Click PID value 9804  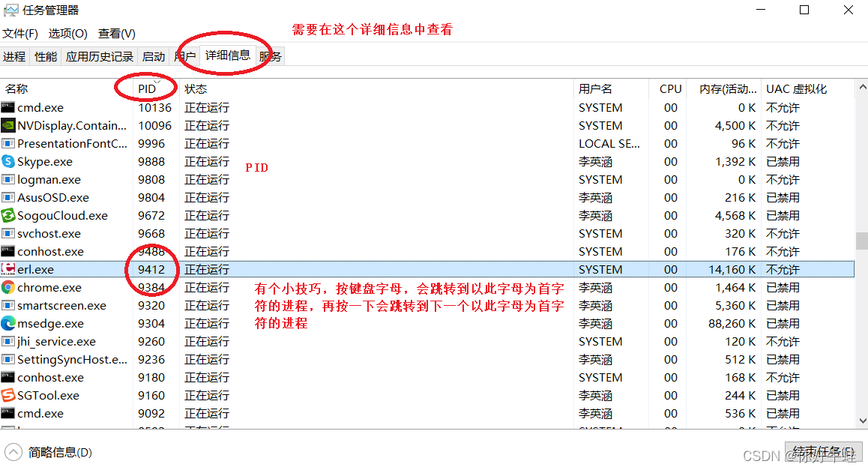point(151,198)
